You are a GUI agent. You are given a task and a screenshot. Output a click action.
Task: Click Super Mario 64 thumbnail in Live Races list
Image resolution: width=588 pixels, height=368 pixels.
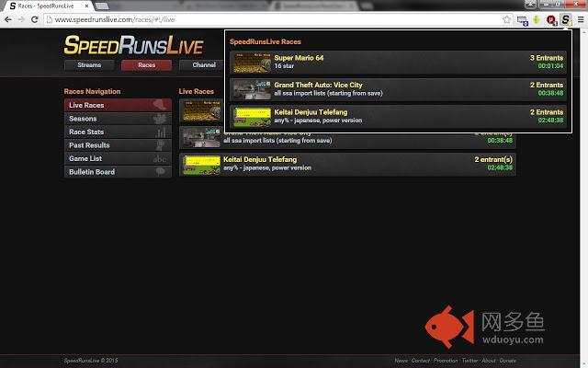[x=201, y=110]
